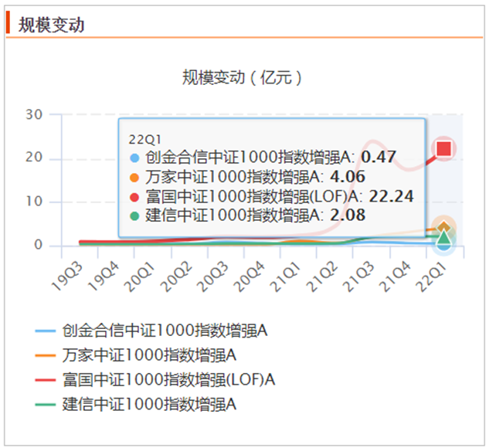The image size is (489, 448).
Task: Click the 20Q1 axis label
Action: tap(140, 277)
